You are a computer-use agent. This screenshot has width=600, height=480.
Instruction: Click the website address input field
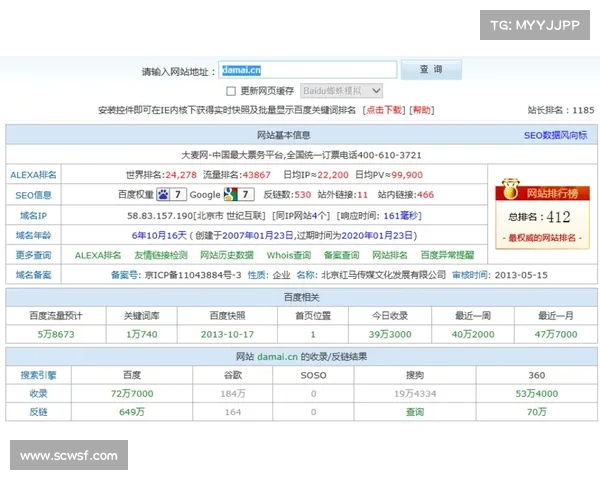tap(308, 70)
